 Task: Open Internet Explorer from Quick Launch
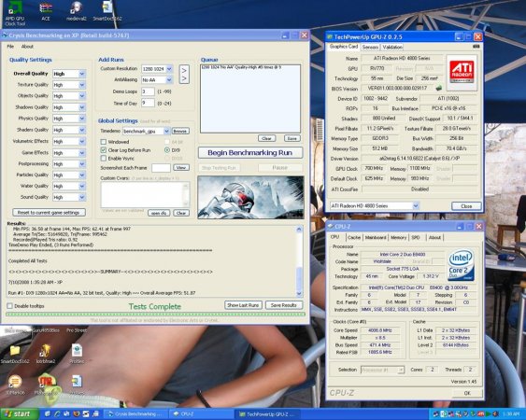pyautogui.click(x=57, y=414)
